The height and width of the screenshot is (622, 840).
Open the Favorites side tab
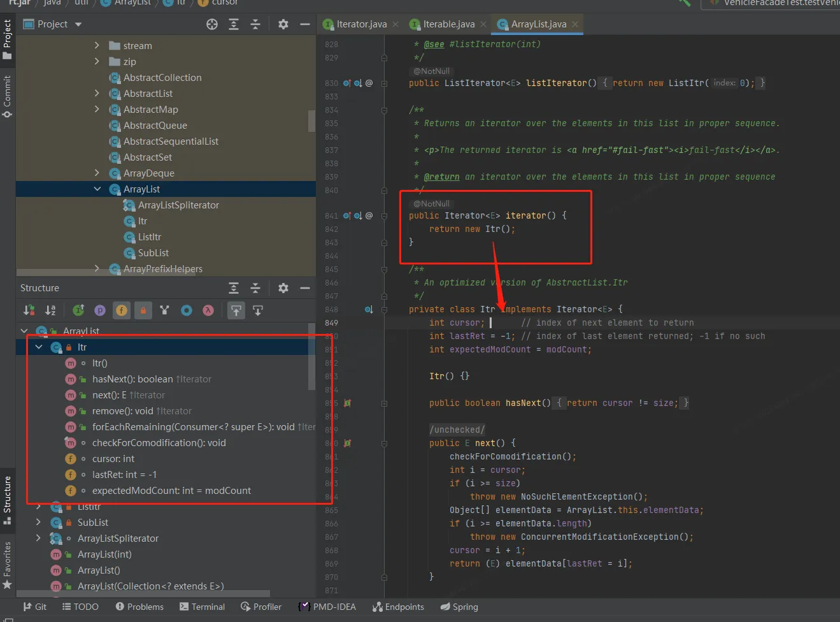(8, 565)
